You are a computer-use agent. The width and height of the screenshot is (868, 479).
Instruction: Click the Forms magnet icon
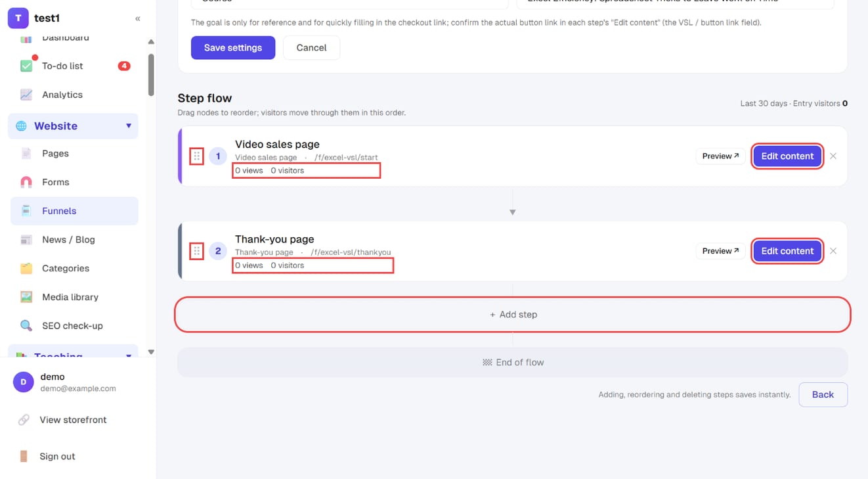pos(26,182)
